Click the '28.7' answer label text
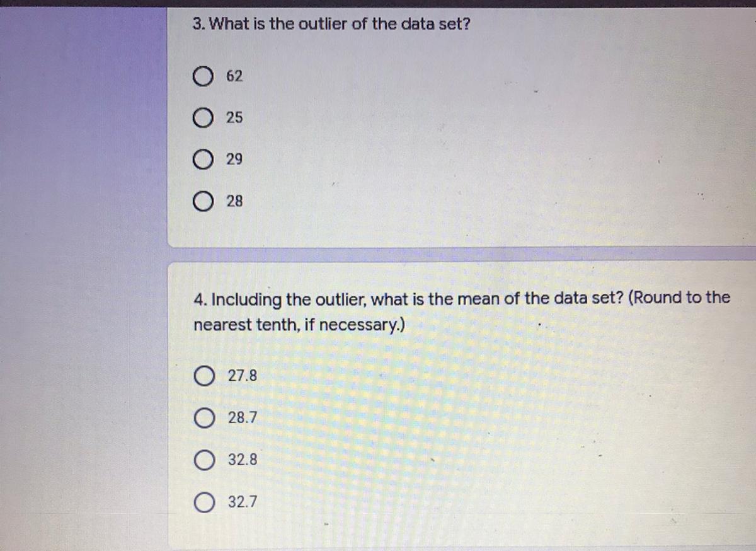The height and width of the screenshot is (551, 756). (x=243, y=418)
